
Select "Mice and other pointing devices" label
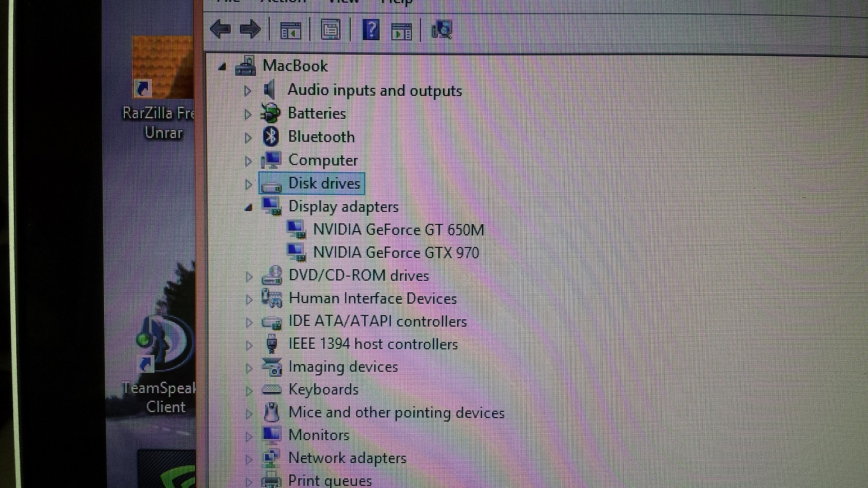pos(397,413)
